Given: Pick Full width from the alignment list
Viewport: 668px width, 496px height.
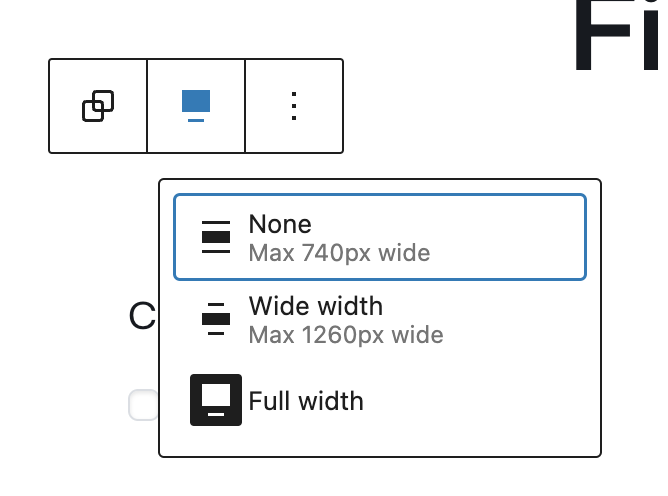Looking at the screenshot, I should pos(380,400).
